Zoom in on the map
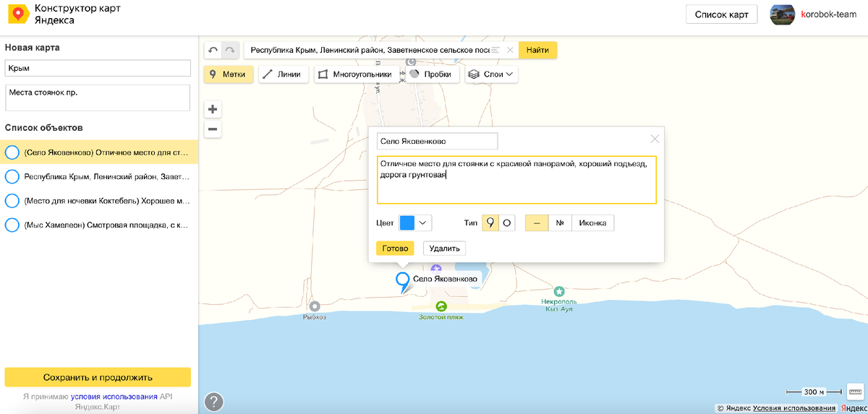 (x=213, y=110)
